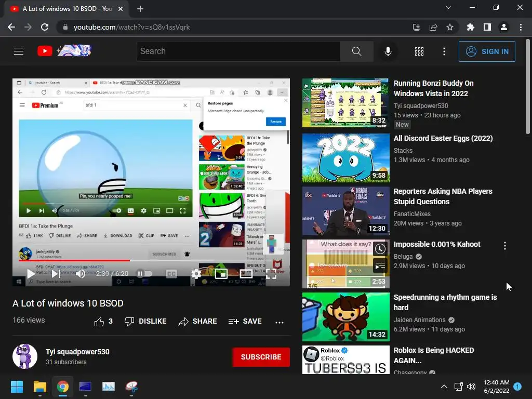The height and width of the screenshot is (399, 532).
Task: Close the YouTube browser tab
Action: coord(121,9)
